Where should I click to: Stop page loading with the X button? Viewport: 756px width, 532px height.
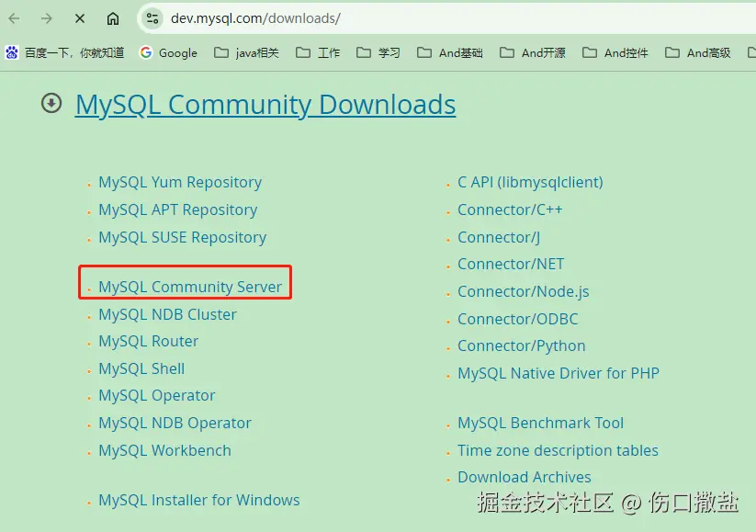point(80,18)
